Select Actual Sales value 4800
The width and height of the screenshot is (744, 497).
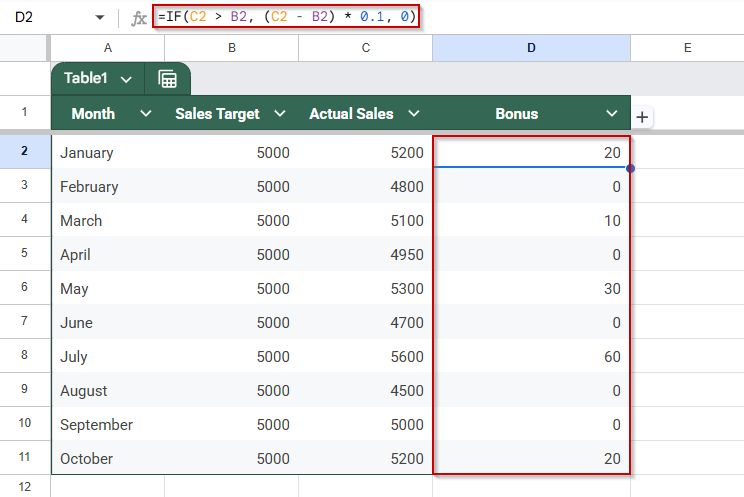pyautogui.click(x=365, y=186)
